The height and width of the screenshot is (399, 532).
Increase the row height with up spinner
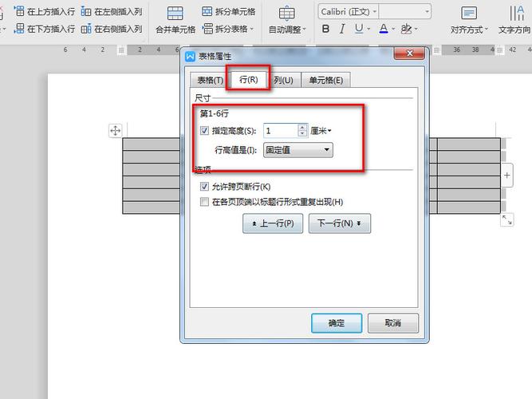click(x=302, y=128)
